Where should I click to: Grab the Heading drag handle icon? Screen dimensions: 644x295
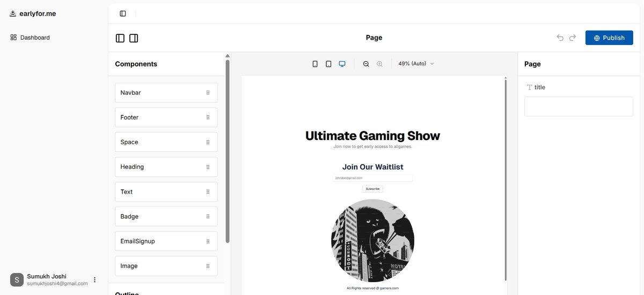tap(208, 167)
